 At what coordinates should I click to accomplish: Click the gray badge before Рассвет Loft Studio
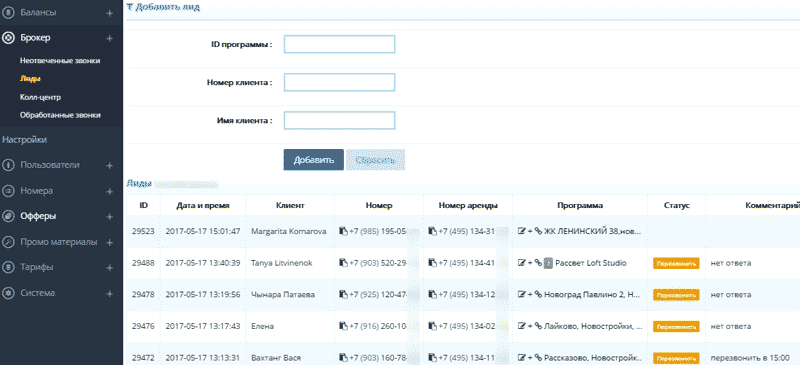548,263
